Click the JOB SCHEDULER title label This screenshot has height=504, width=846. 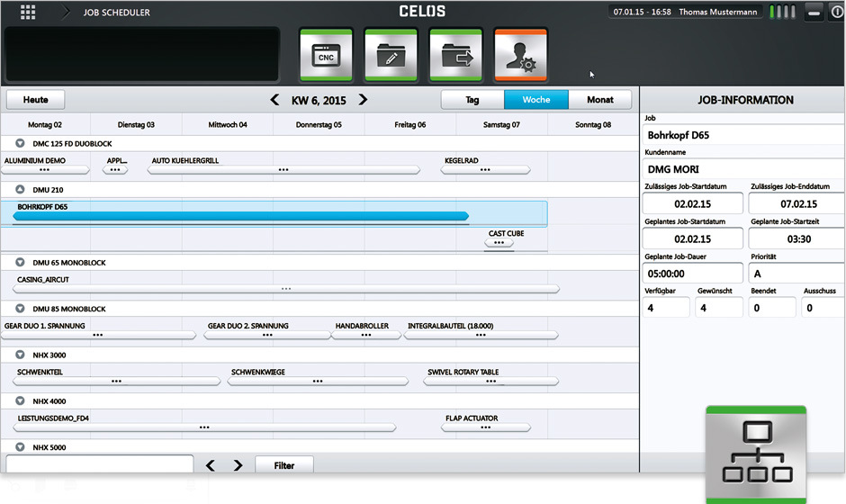coord(116,13)
